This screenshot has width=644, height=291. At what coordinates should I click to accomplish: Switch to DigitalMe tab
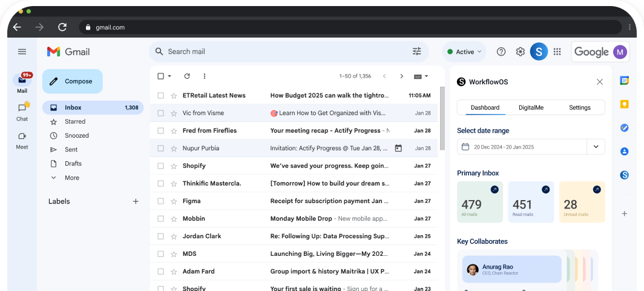[x=531, y=107]
